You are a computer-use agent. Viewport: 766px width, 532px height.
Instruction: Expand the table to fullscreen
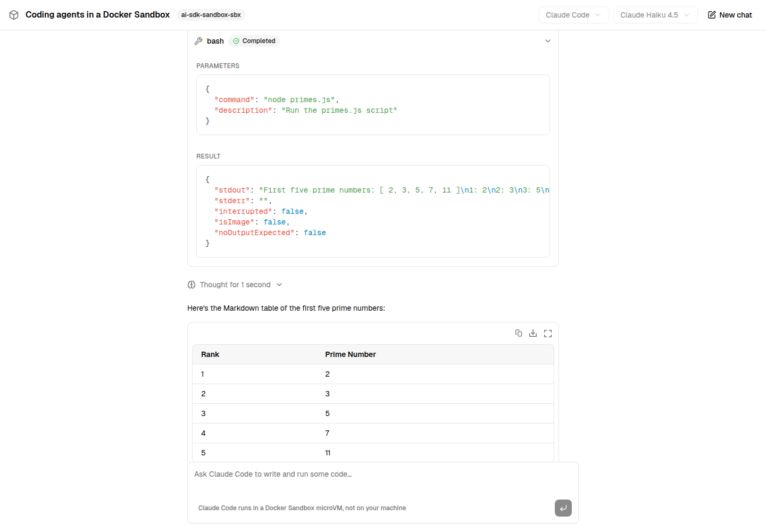point(548,333)
